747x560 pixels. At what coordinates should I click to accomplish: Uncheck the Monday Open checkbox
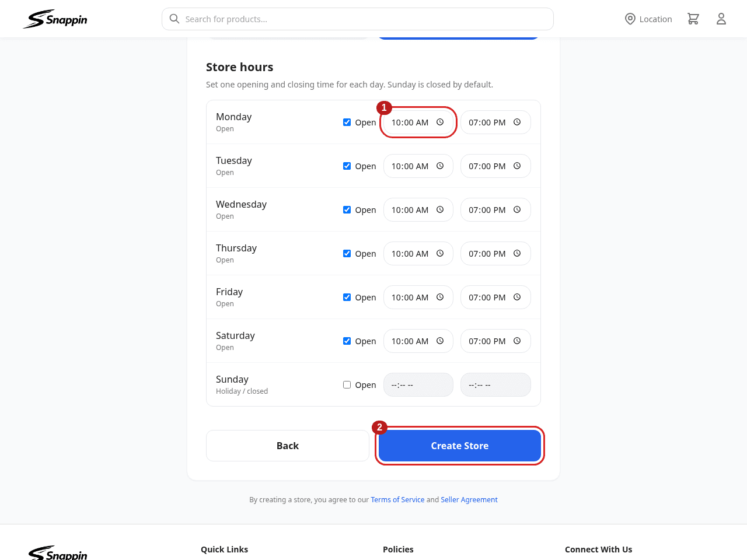(347, 122)
